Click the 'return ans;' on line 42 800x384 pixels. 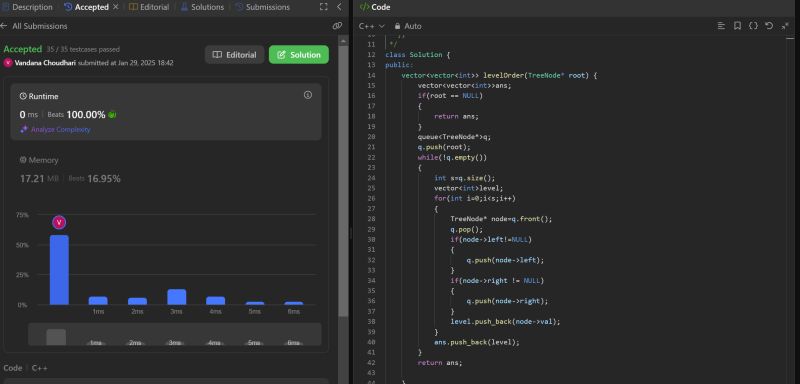click(439, 363)
